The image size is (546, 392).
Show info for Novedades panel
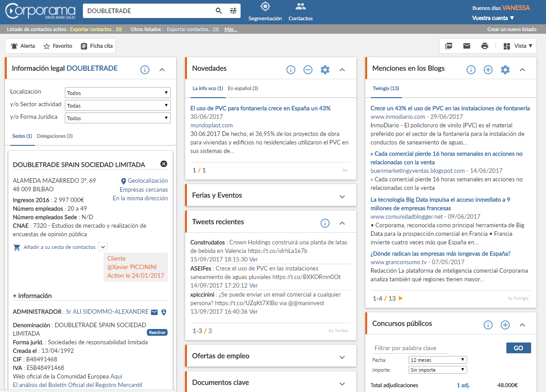[291, 70]
